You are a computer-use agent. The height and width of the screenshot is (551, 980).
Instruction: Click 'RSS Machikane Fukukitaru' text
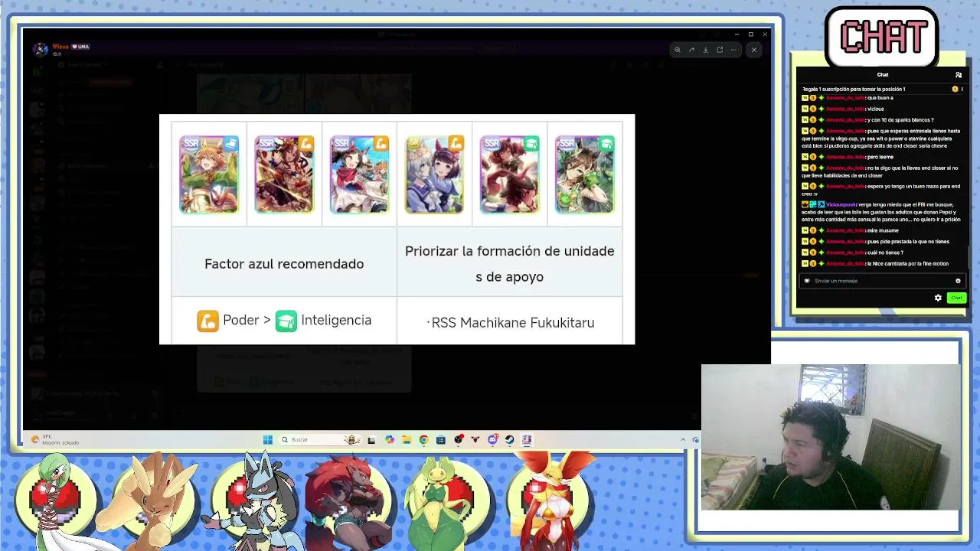pos(513,323)
